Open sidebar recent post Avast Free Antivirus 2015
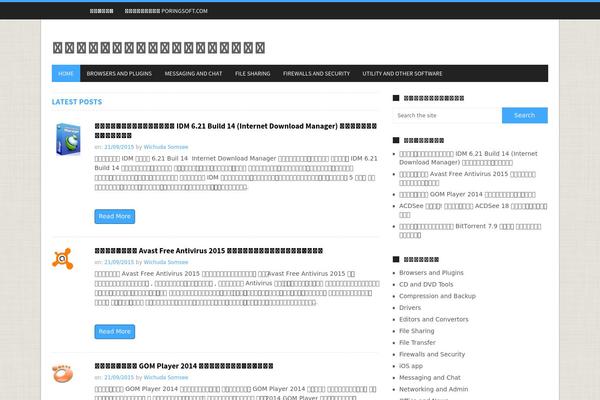 pyautogui.click(x=467, y=178)
